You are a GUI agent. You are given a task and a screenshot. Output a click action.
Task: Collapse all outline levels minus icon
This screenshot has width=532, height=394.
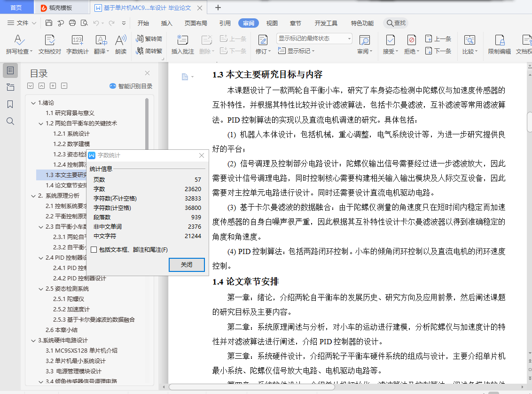pos(64,86)
